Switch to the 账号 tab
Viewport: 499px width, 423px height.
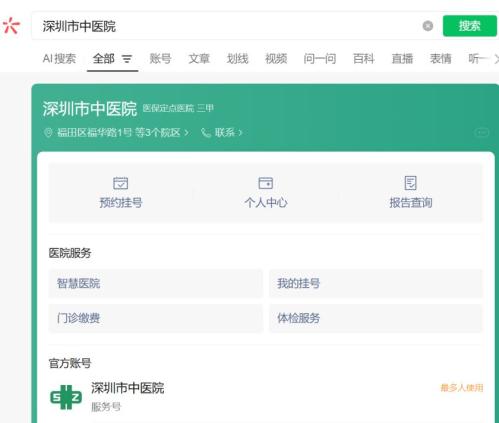(160, 59)
